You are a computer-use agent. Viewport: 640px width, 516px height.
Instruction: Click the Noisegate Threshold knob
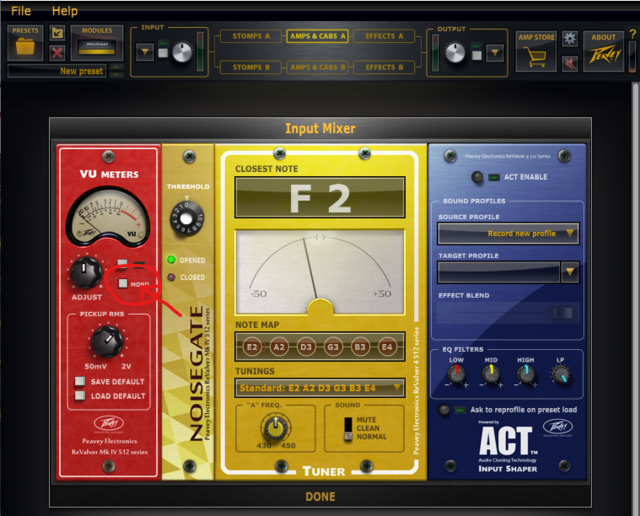point(187,219)
